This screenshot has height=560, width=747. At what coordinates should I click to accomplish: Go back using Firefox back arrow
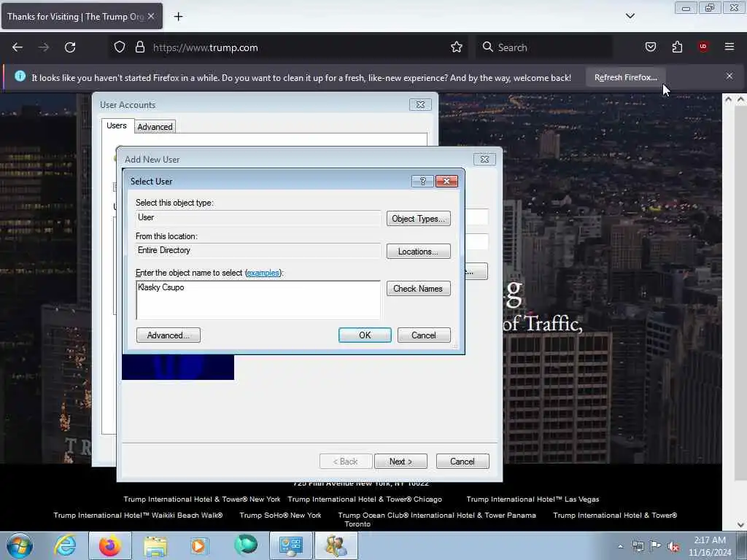coord(18,47)
